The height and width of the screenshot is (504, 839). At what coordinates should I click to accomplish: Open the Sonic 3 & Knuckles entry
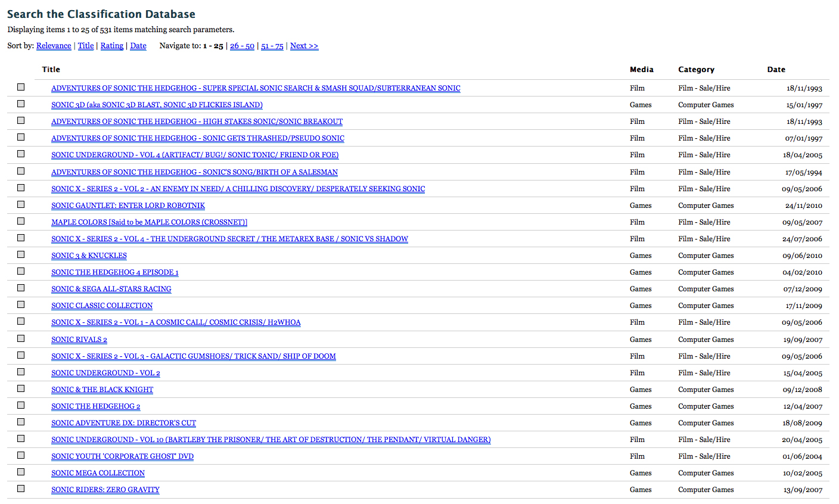point(89,256)
